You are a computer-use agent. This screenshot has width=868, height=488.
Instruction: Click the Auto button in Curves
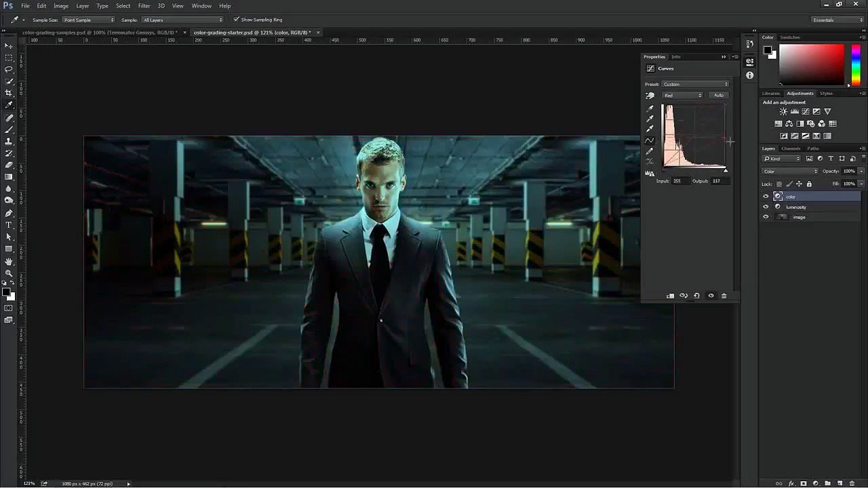[x=718, y=96]
